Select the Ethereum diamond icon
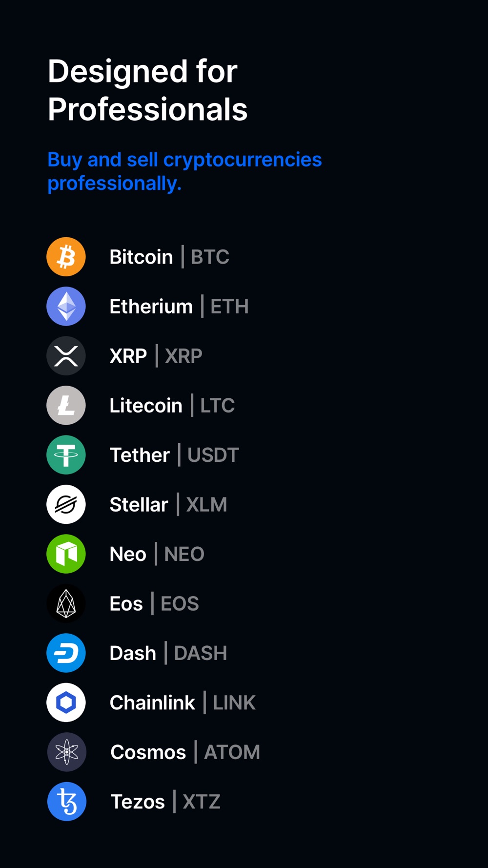Screen dimensions: 488x868 pos(66,306)
